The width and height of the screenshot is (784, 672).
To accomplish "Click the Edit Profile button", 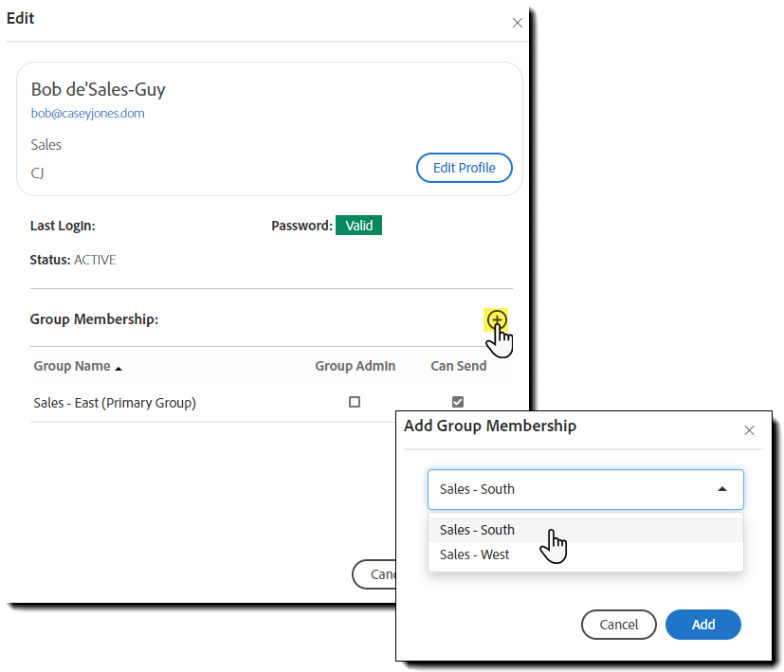I will pyautogui.click(x=464, y=168).
